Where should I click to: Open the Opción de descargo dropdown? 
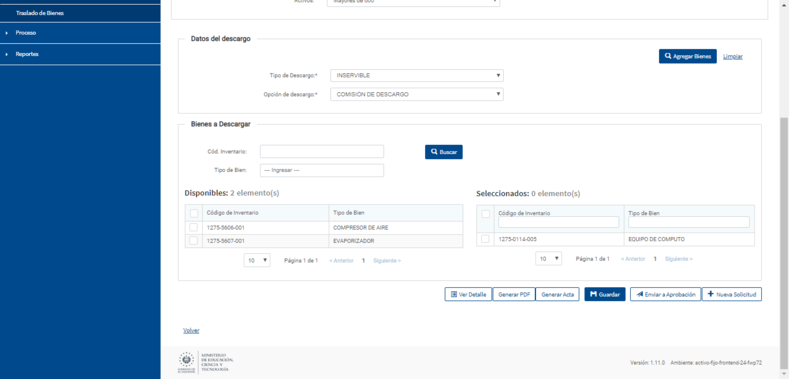click(417, 94)
